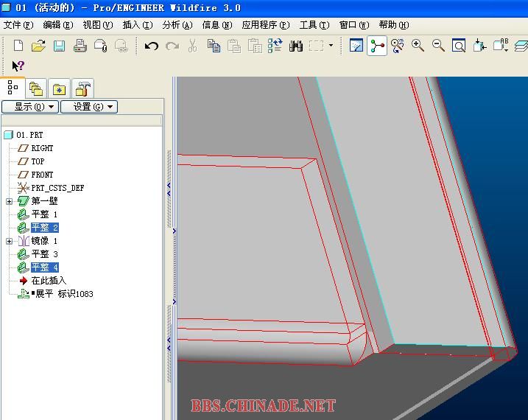This screenshot has width=528, height=420.
Task: Click the Zoom In magnifier icon
Action: click(418, 46)
